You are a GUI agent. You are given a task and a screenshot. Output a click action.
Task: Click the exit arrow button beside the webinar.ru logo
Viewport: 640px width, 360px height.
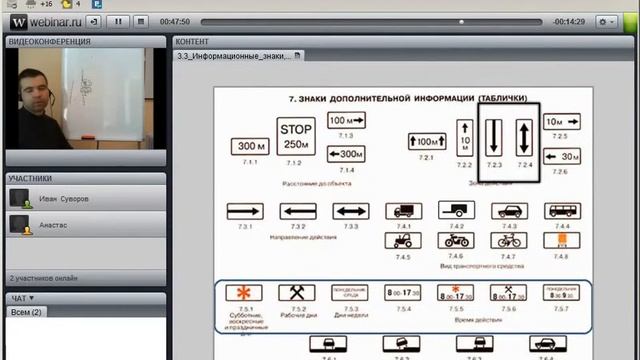[94, 22]
